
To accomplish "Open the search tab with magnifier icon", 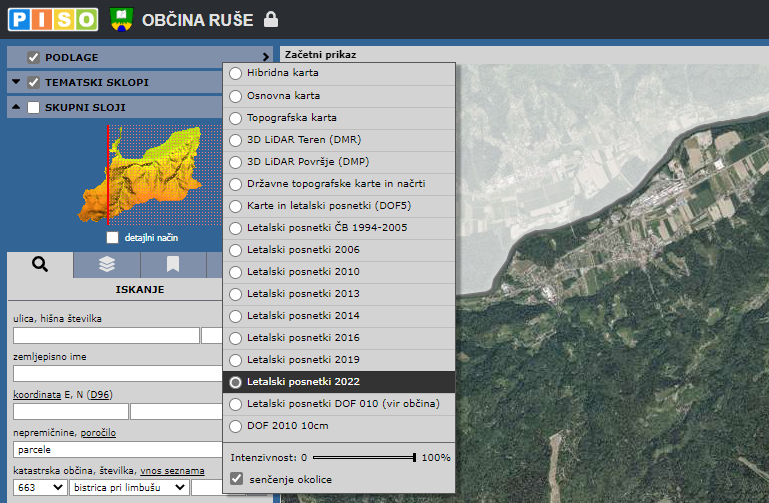I will (x=40, y=264).
